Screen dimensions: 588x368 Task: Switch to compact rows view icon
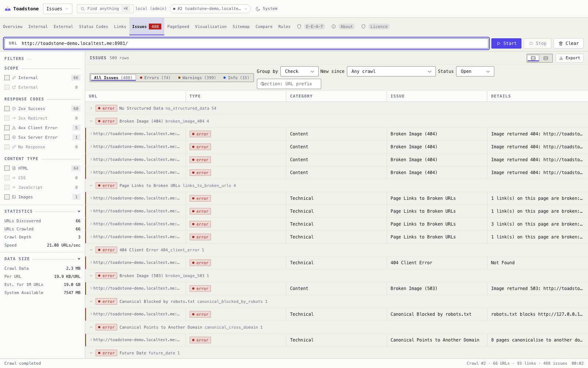[x=546, y=58]
